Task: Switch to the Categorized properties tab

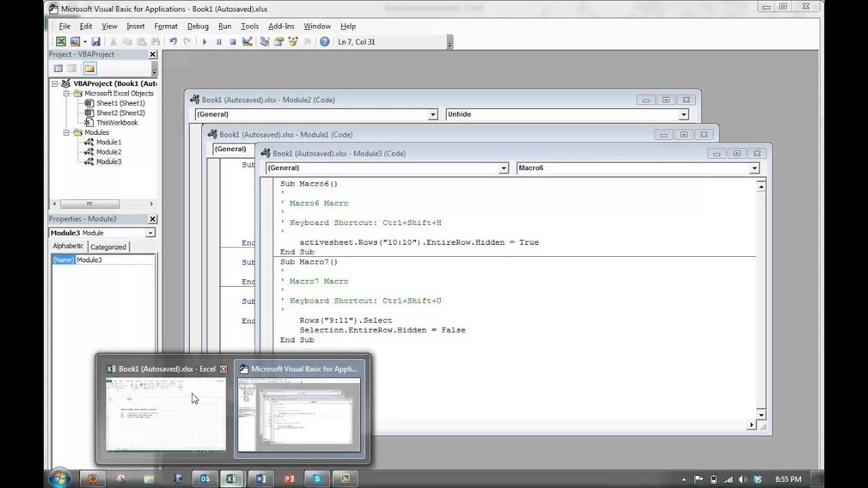Action: coord(108,247)
